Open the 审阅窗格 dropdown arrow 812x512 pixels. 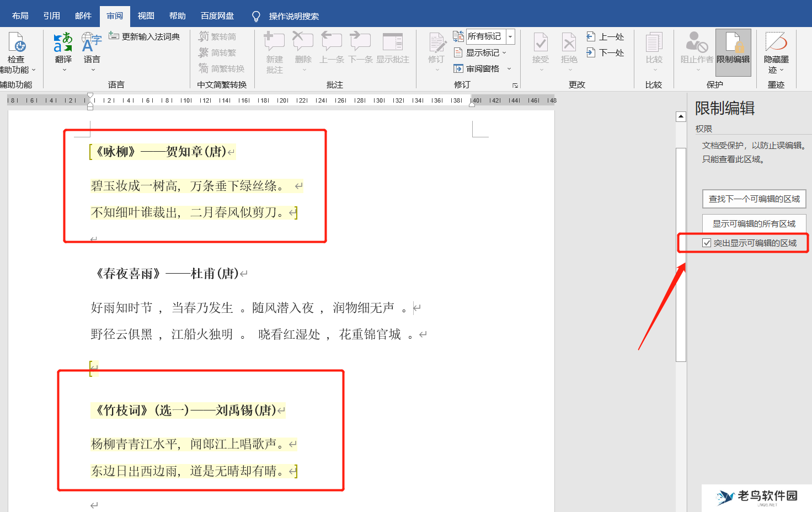[510, 68]
